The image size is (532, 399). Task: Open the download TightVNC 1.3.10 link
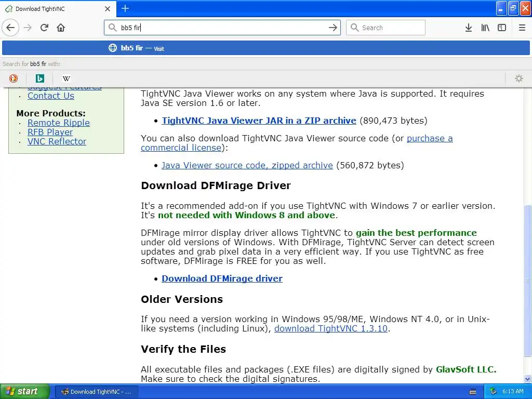(331, 328)
